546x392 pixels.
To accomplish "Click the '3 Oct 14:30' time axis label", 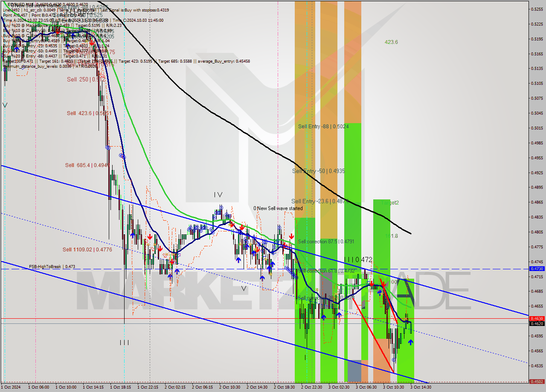I will pos(421,387).
